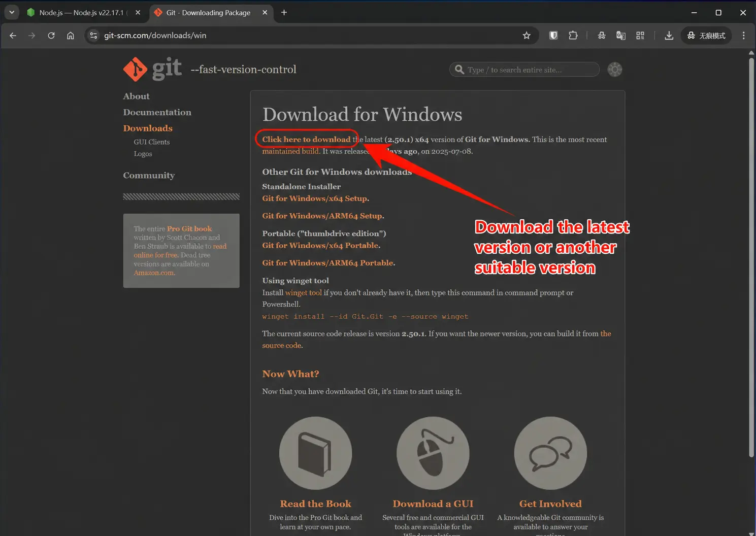Download Git for Windows/x64 Setup

coord(315,198)
